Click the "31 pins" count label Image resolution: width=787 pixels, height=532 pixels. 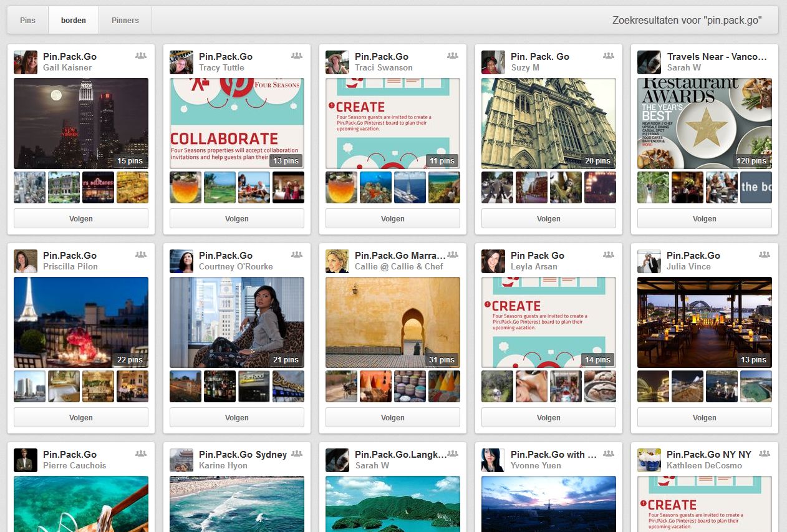tap(442, 360)
